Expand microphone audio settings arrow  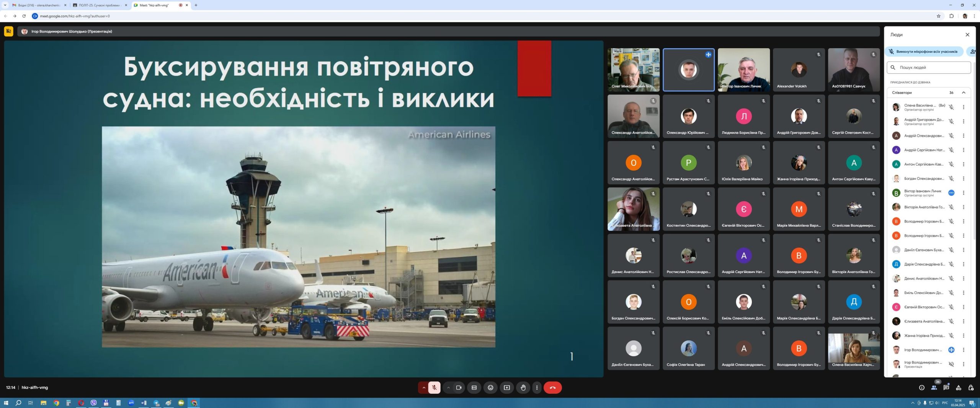(x=424, y=387)
